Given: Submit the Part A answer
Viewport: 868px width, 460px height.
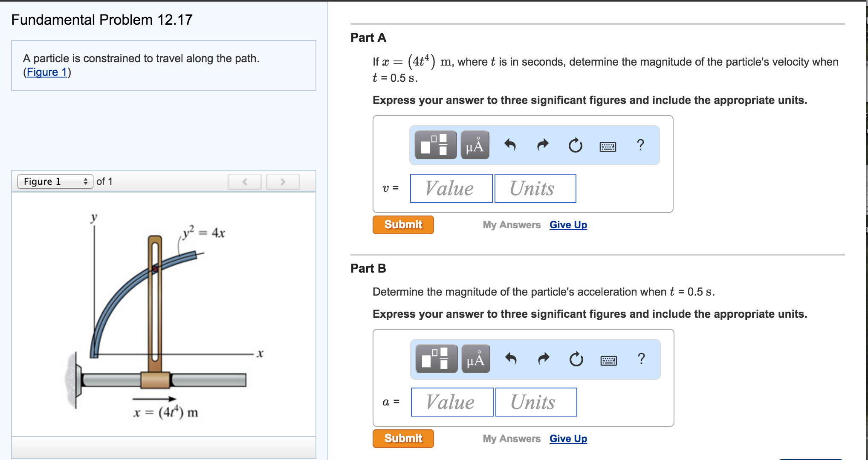Looking at the screenshot, I should pyautogui.click(x=402, y=224).
